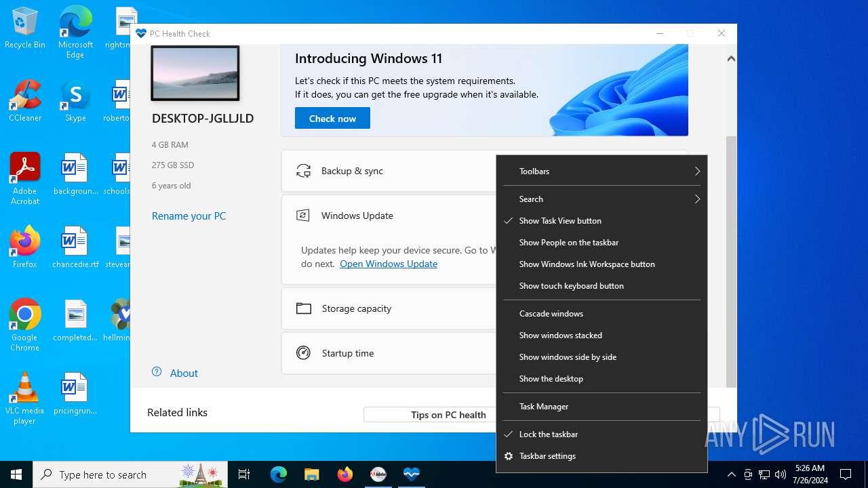The height and width of the screenshot is (488, 868).
Task: Click the 275 GB SSD text
Action: (x=174, y=165)
